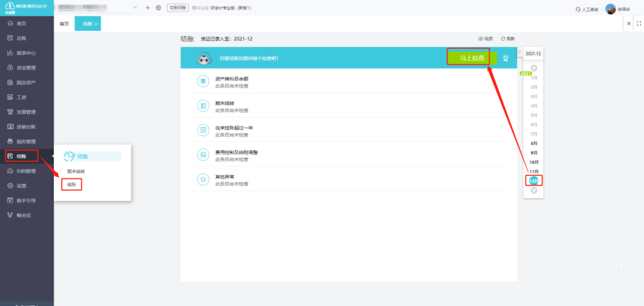
Task: Click the star icon for 其他异常
Action: coord(203,179)
